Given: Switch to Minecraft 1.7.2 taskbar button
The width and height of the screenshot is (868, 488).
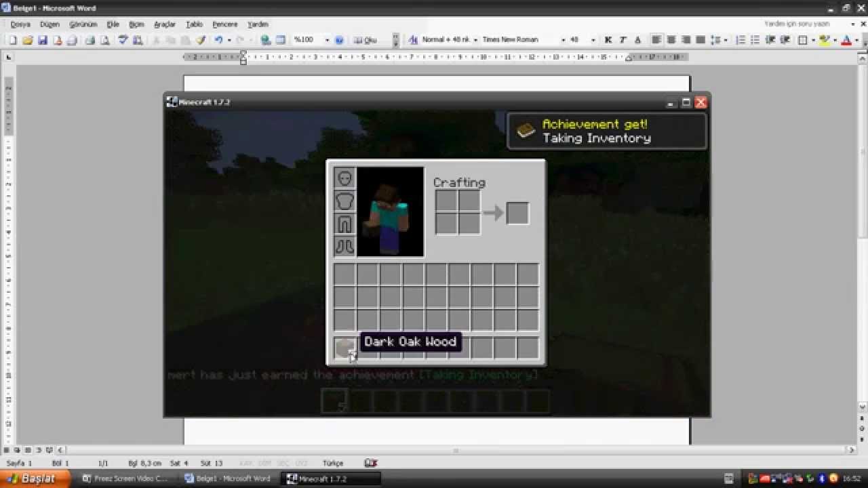Looking at the screenshot, I should 330,479.
